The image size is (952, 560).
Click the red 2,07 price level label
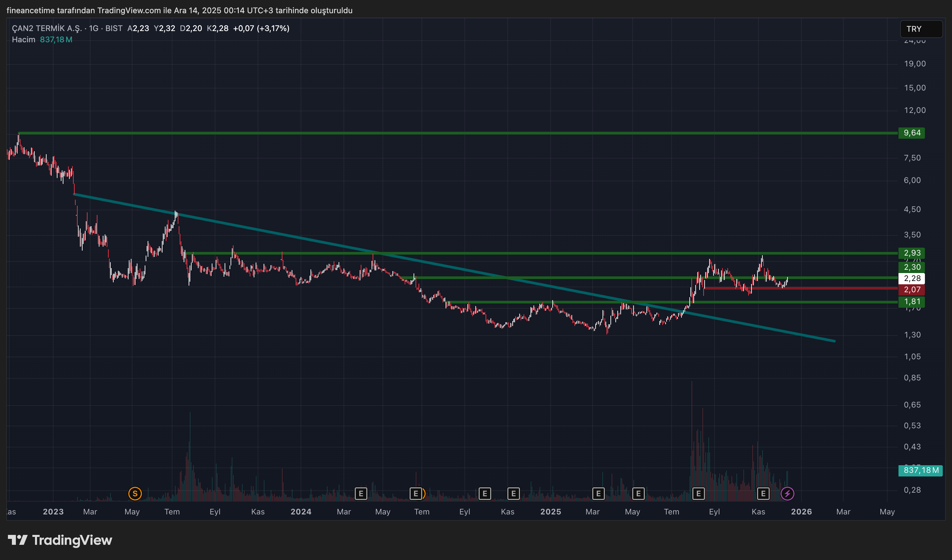click(912, 290)
